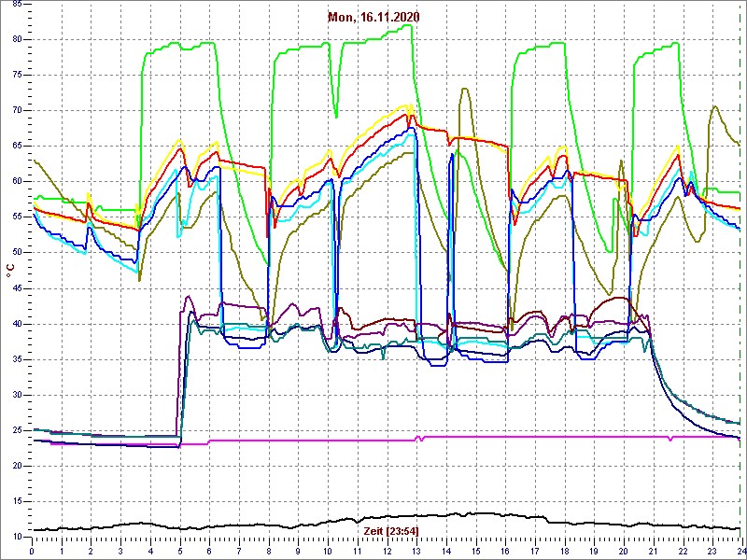
Task: Click hour 9 on the time axis
Action: [298, 551]
